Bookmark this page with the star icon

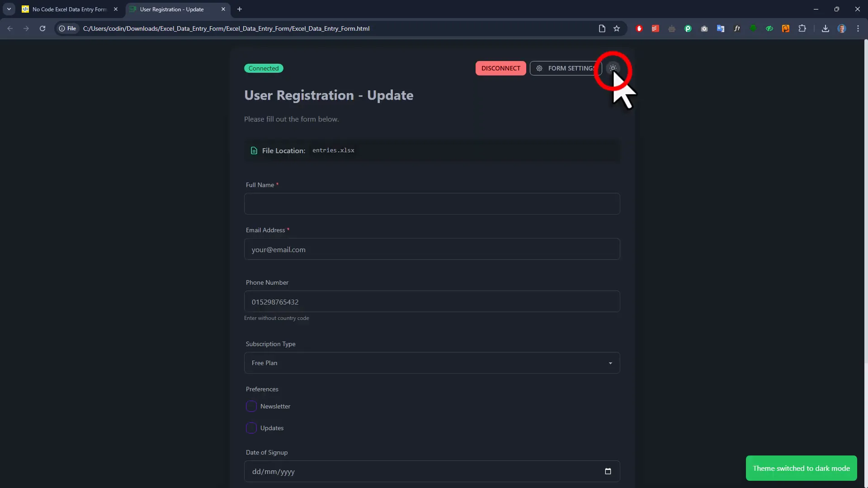point(617,28)
